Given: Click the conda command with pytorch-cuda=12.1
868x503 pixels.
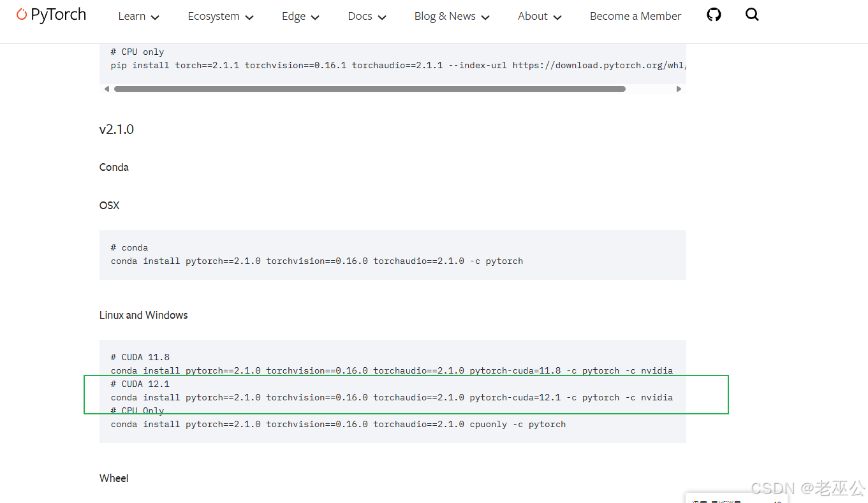Looking at the screenshot, I should tap(392, 397).
